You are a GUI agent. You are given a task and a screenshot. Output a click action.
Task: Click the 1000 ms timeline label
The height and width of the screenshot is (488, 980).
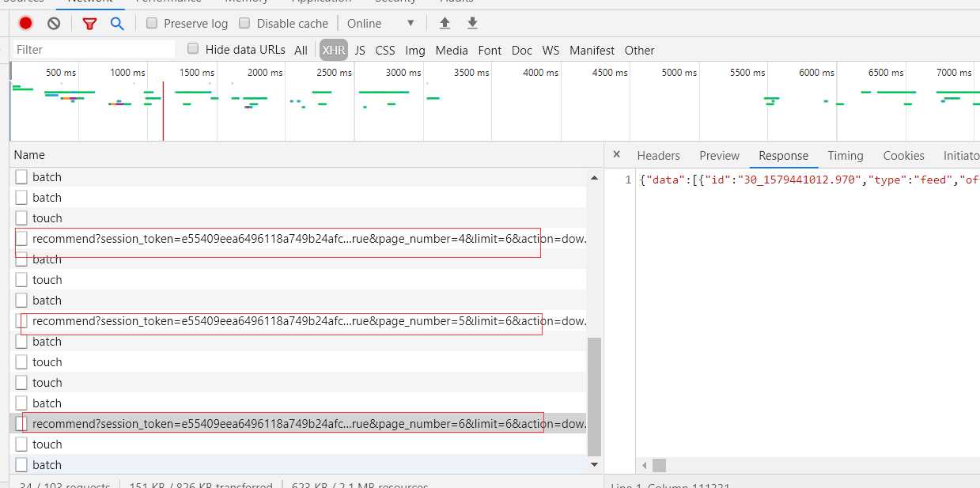pyautogui.click(x=127, y=72)
